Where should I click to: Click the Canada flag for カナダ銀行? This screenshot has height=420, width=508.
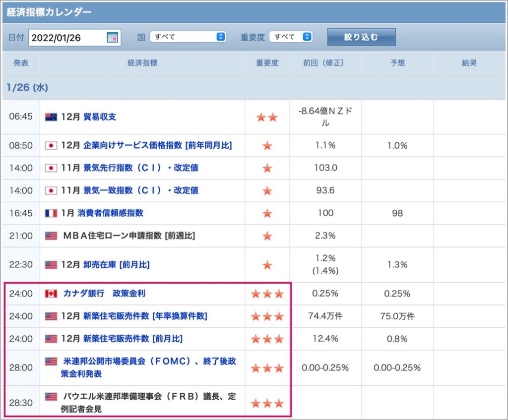tap(51, 294)
